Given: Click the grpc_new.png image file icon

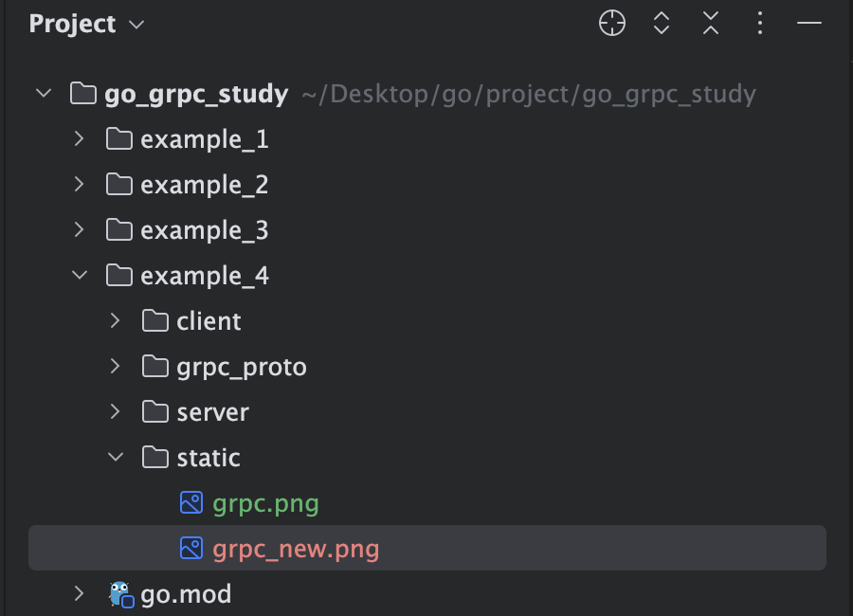Looking at the screenshot, I should [191, 548].
